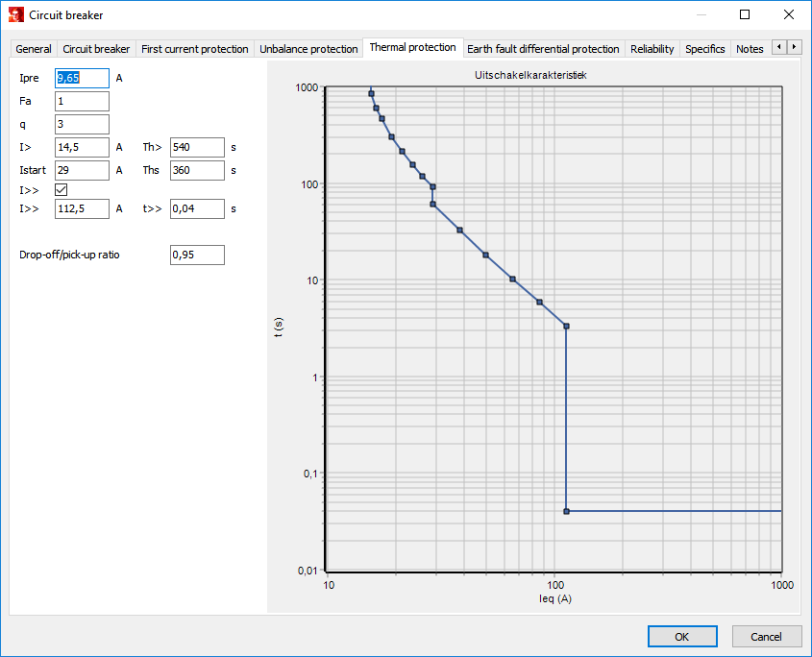
Task: Click the t>> field with 0,04
Action: click(x=197, y=208)
